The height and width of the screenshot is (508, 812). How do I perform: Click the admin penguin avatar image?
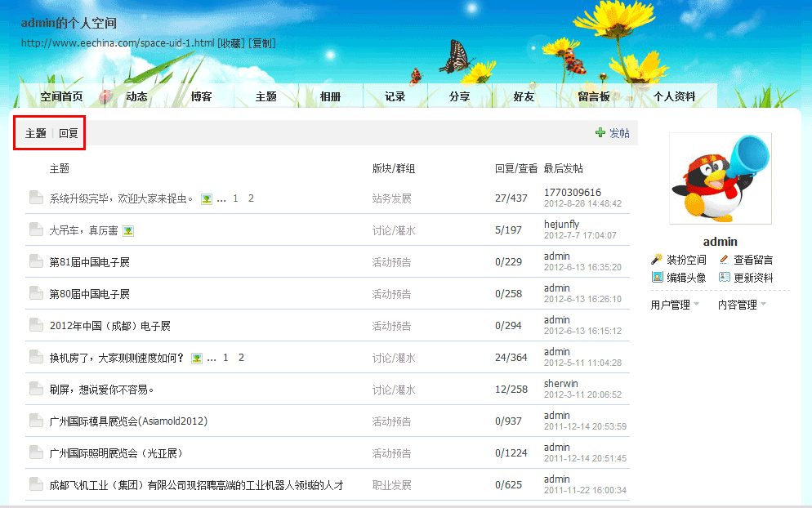tap(720, 179)
